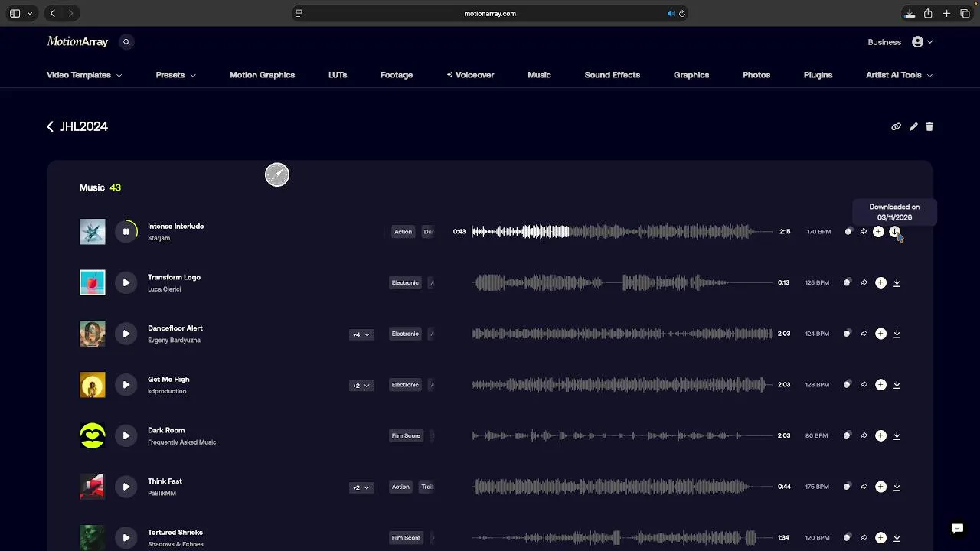
Task: Seek within the Dark Room waveform
Action: (622, 435)
